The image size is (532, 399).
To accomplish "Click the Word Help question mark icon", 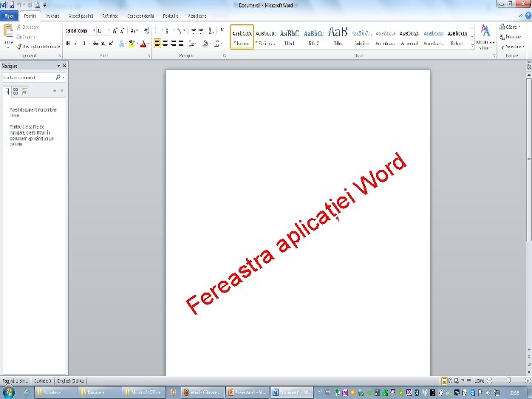I will 528,16.
